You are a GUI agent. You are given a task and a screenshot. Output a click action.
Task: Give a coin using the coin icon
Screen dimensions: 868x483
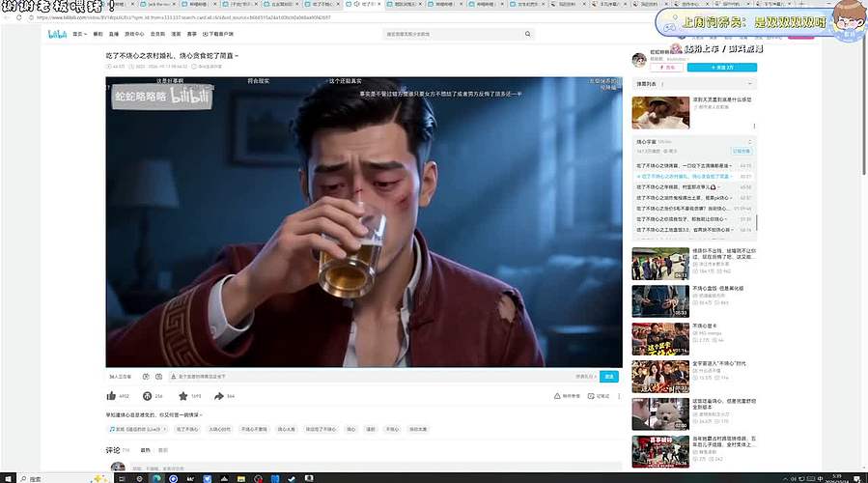tap(148, 396)
